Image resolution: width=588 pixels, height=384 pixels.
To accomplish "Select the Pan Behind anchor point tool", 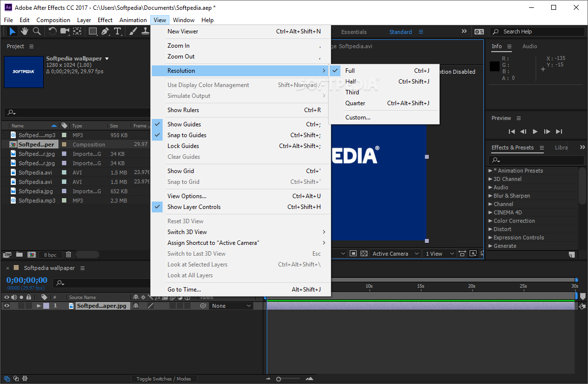I will coord(77,31).
